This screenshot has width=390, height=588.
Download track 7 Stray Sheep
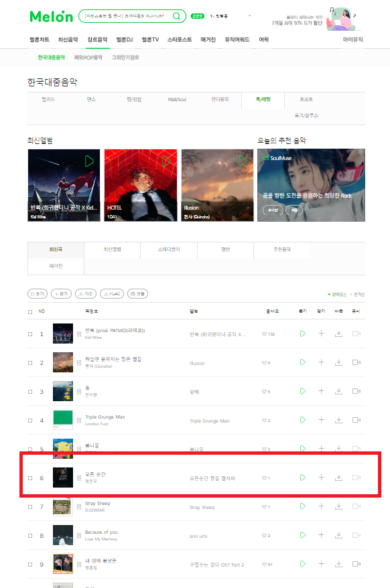coord(338,506)
